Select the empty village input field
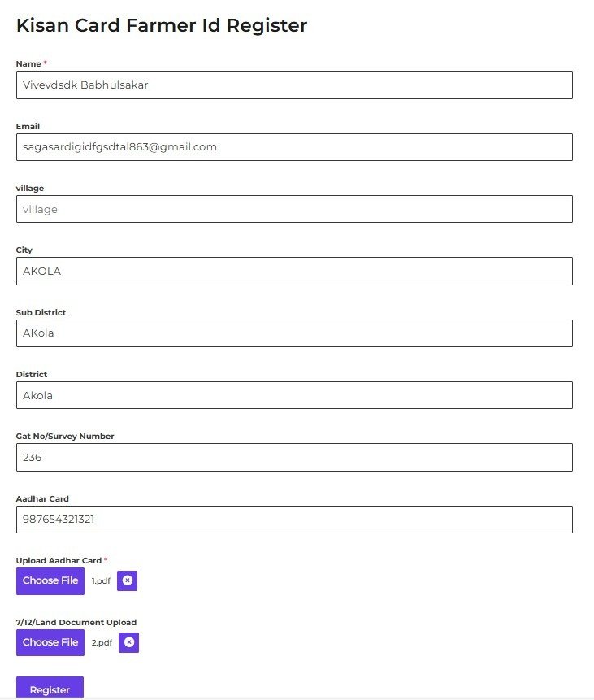 [x=294, y=209]
